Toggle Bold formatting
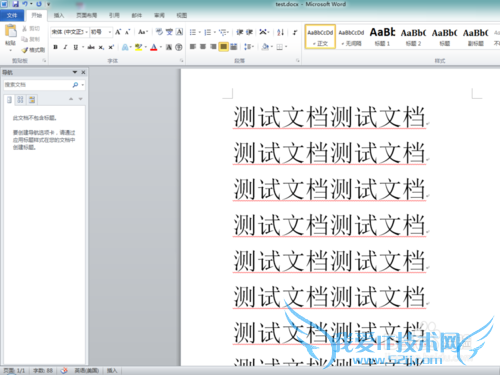 56,47
